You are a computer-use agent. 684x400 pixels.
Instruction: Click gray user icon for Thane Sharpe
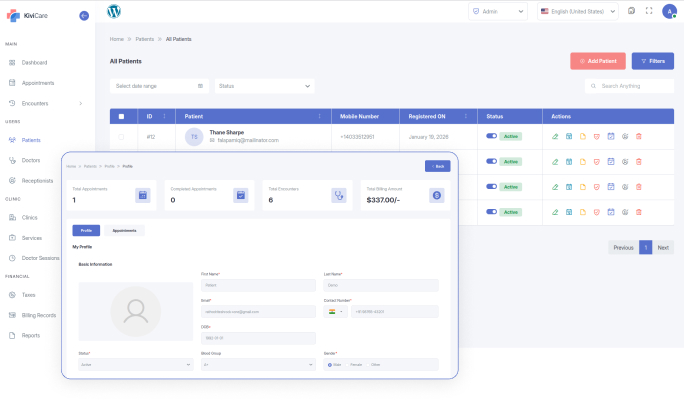coord(625,137)
